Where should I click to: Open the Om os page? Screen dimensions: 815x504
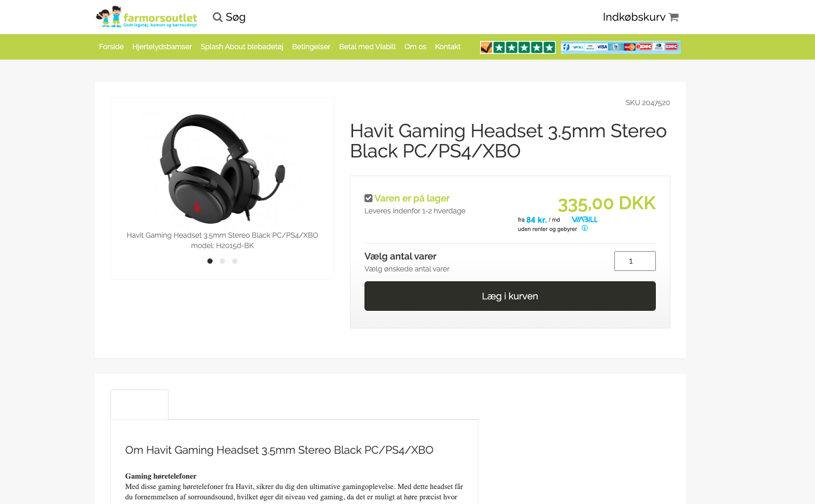(x=415, y=47)
